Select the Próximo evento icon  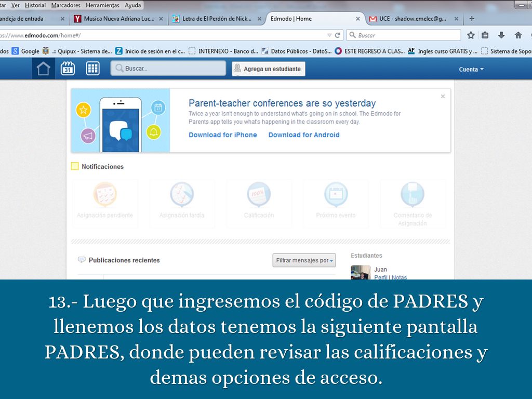tap(336, 195)
